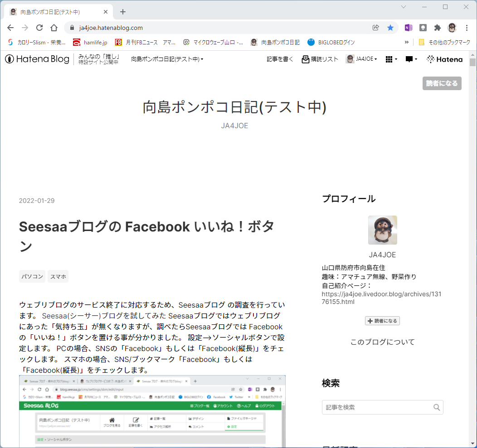Image resolution: width=477 pixels, height=448 pixels.
Task: Open the BIGLOBEログイン bookmark
Action: point(331,42)
